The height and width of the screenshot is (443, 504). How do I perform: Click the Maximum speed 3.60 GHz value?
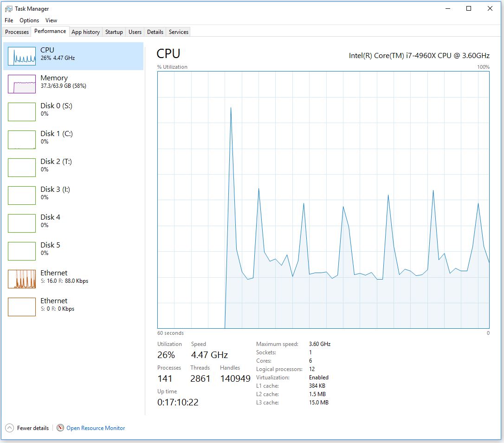pos(320,344)
